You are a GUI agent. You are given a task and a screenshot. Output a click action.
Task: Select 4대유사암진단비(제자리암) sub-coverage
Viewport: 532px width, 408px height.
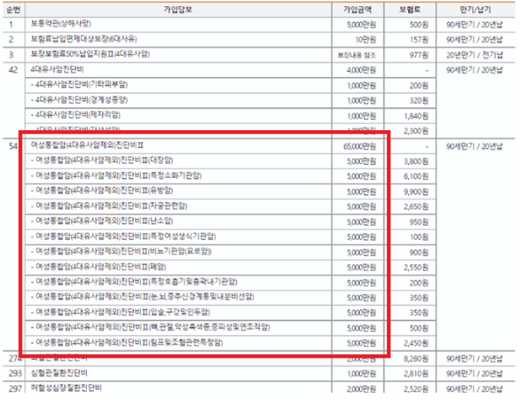pos(76,115)
